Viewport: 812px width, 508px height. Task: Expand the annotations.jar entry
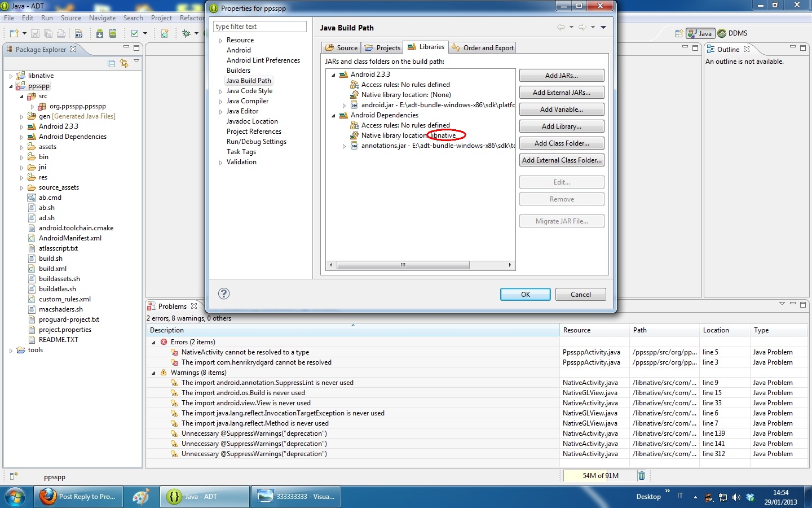pyautogui.click(x=344, y=146)
